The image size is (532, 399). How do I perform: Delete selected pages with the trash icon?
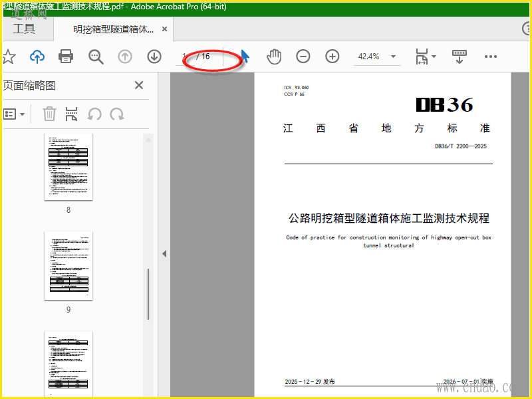click(49, 114)
